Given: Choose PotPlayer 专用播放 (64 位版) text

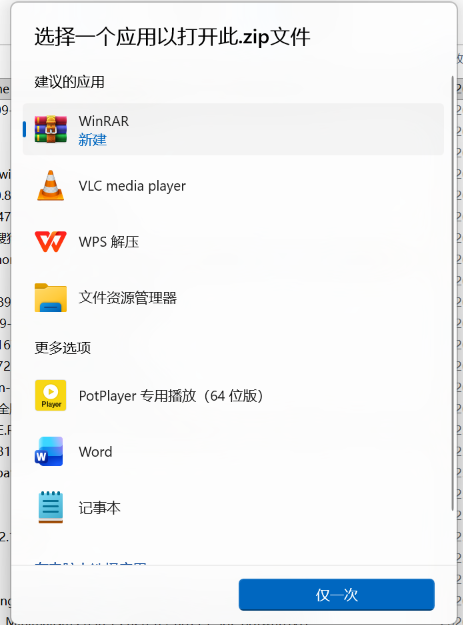Looking at the screenshot, I should point(171,396).
